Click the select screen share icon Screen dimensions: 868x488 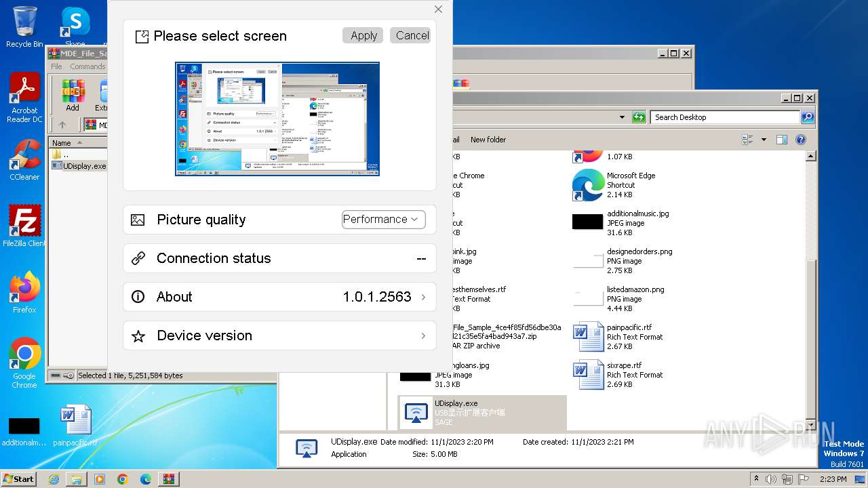coord(142,37)
